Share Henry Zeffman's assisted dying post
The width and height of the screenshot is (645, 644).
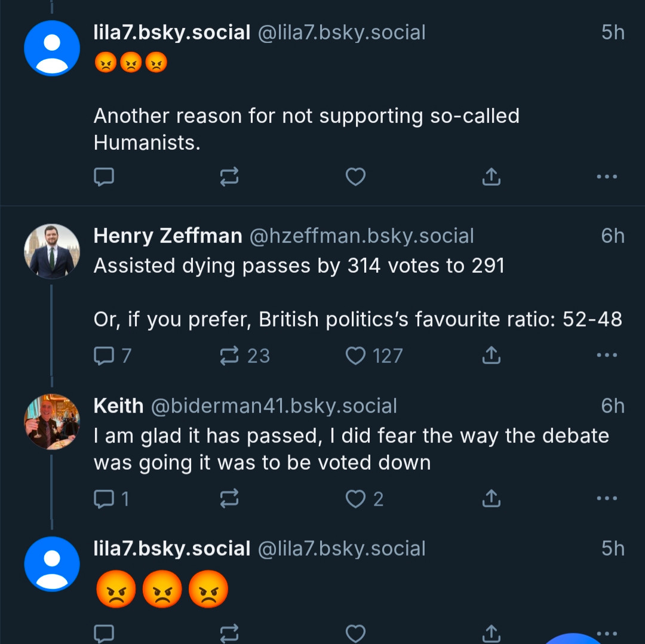(491, 355)
